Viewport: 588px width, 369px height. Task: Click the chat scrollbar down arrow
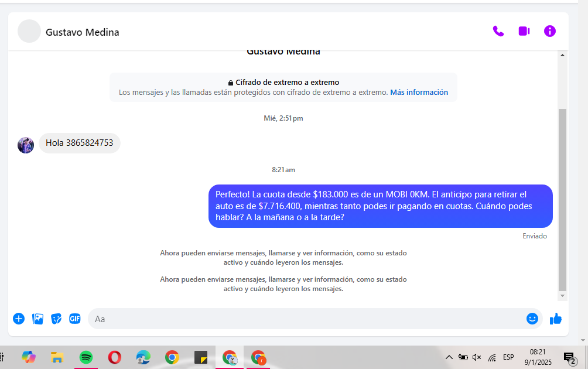tap(562, 296)
